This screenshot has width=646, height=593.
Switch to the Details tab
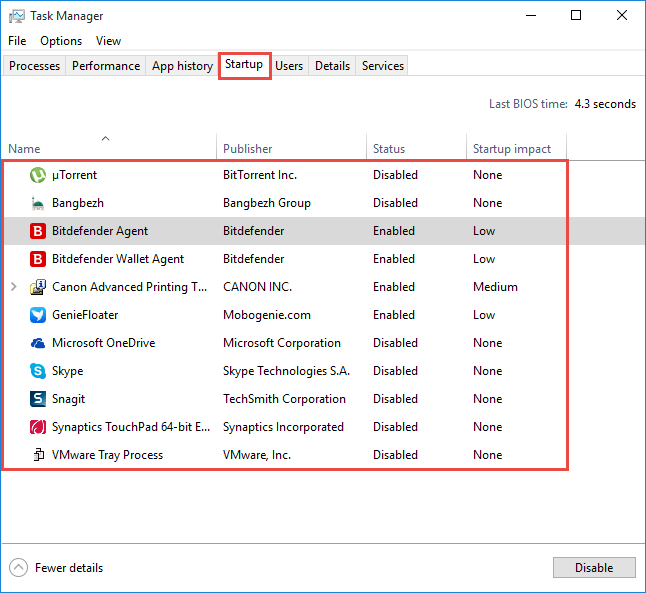coord(332,66)
